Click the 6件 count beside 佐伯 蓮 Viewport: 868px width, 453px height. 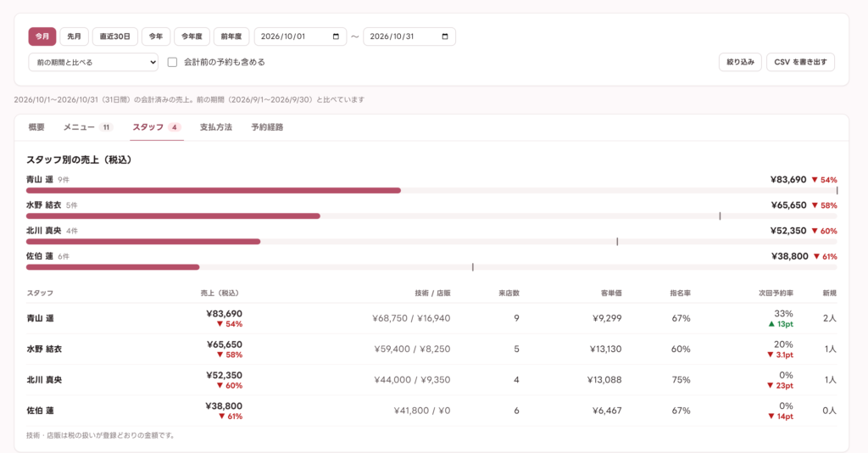click(x=64, y=256)
